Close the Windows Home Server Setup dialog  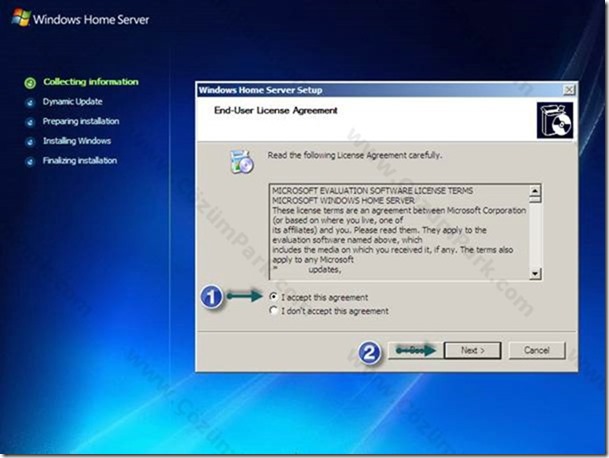click(569, 90)
